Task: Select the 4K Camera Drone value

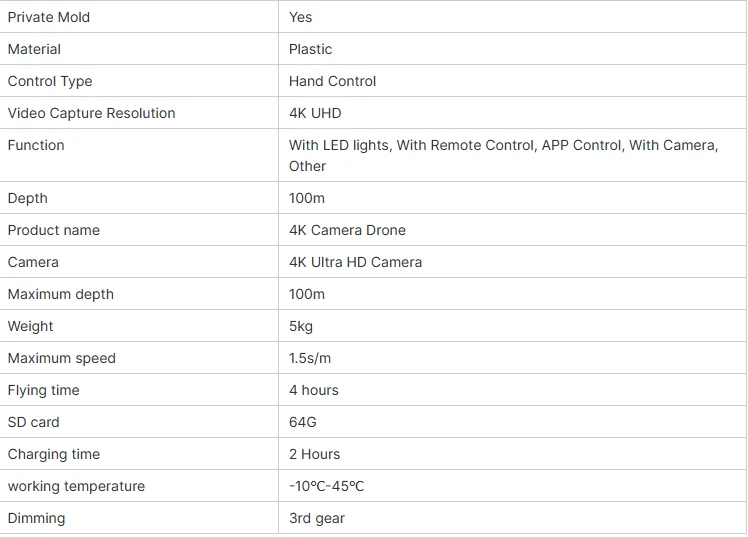Action: [x=347, y=230]
